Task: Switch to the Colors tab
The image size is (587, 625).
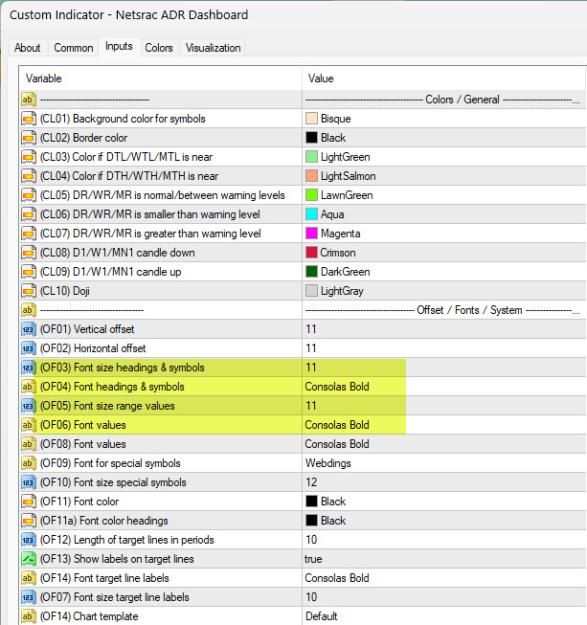Action: pos(159,48)
